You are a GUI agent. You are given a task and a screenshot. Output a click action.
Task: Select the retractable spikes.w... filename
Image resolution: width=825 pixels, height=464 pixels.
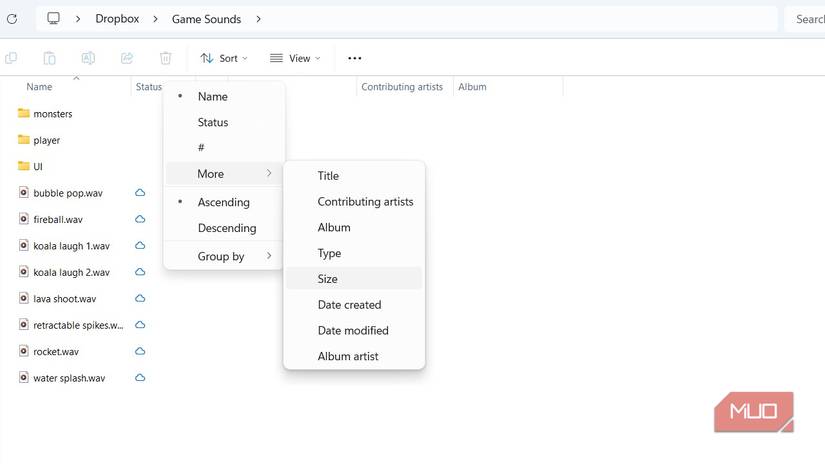[x=78, y=325]
